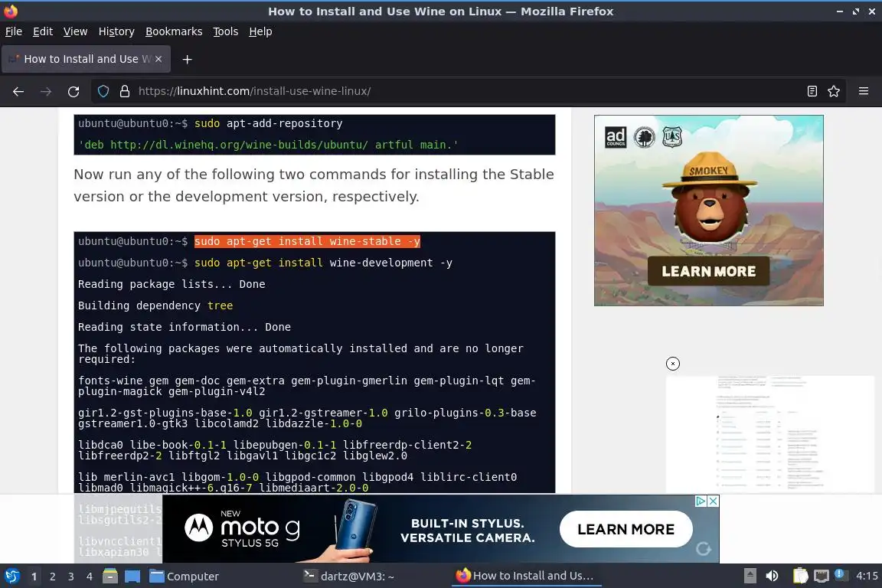Reload the current page
This screenshot has width=882, height=588.
pyautogui.click(x=73, y=91)
